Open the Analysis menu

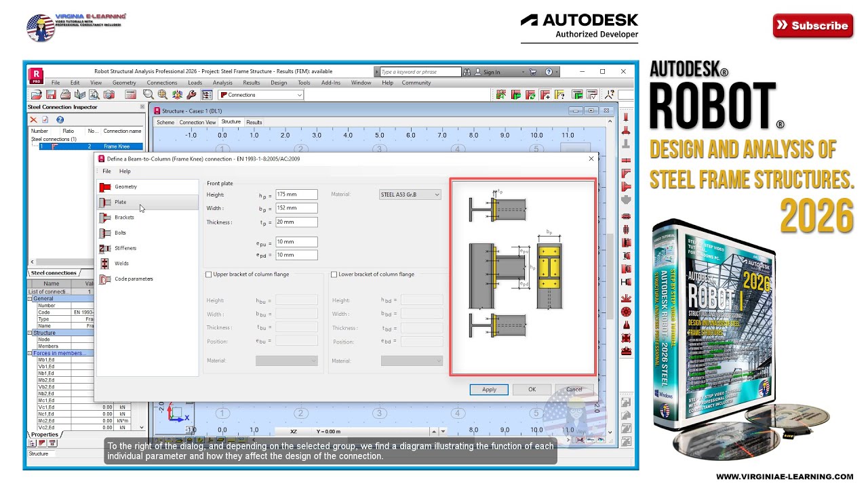[222, 83]
